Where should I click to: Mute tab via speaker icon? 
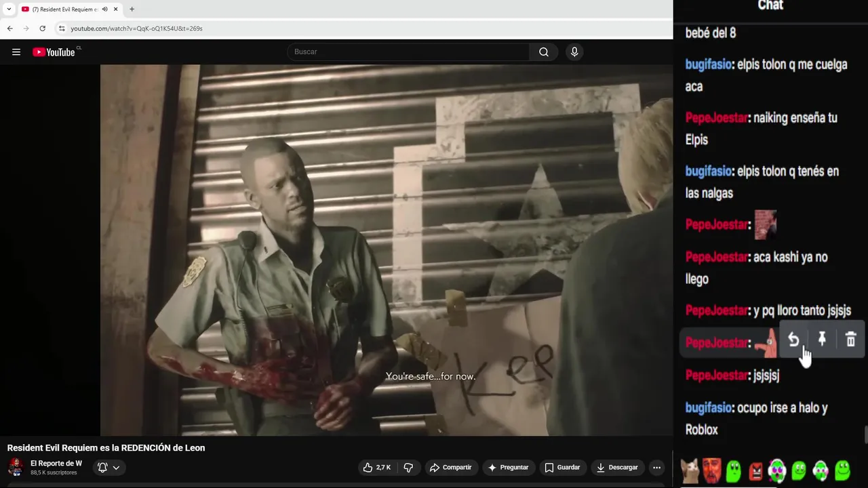point(105,9)
